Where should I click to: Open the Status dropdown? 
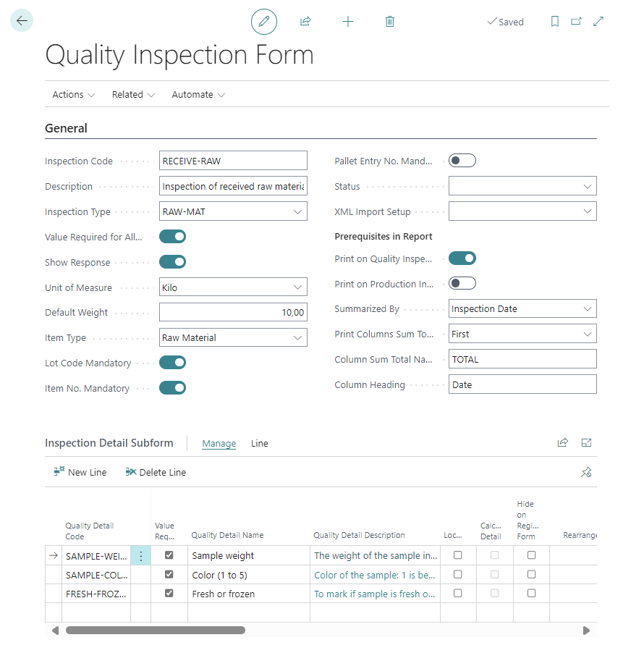point(587,186)
